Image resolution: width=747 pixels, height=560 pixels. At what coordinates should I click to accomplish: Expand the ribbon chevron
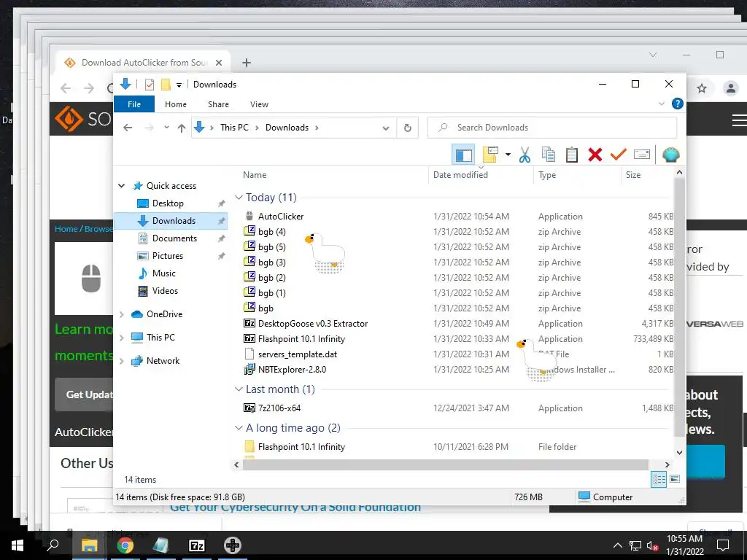(661, 104)
